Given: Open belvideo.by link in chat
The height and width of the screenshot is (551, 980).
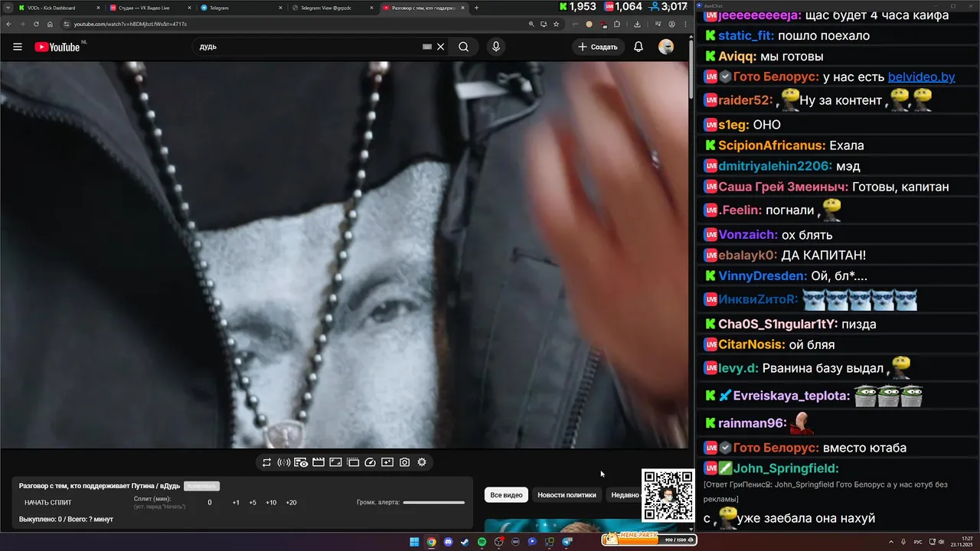Looking at the screenshot, I should click(x=921, y=77).
